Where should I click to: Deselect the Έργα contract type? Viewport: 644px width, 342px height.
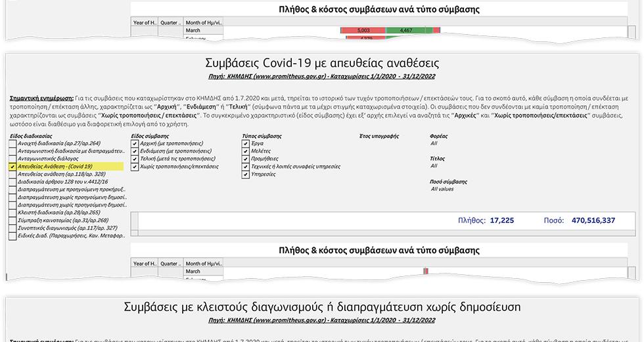pos(246,143)
